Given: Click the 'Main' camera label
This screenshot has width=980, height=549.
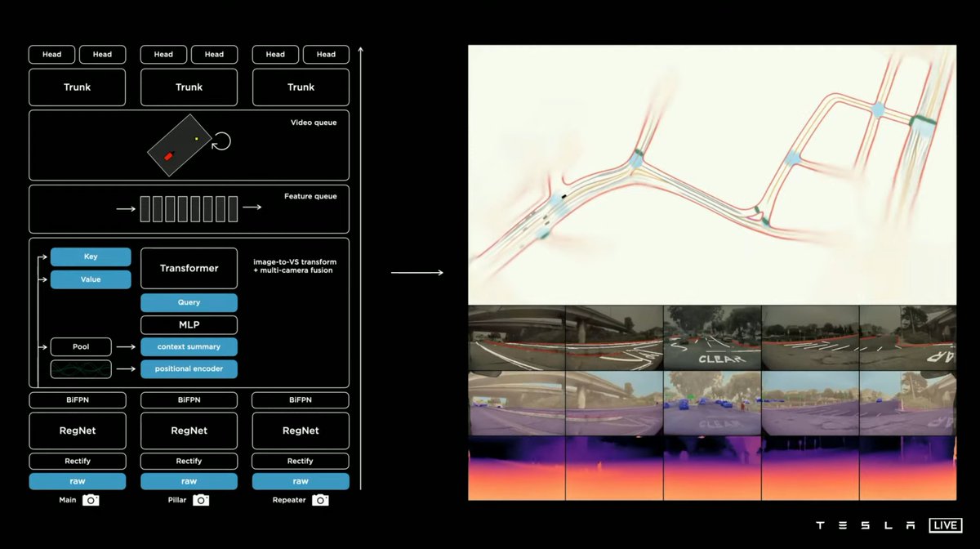Looking at the screenshot, I should pyautogui.click(x=67, y=500).
